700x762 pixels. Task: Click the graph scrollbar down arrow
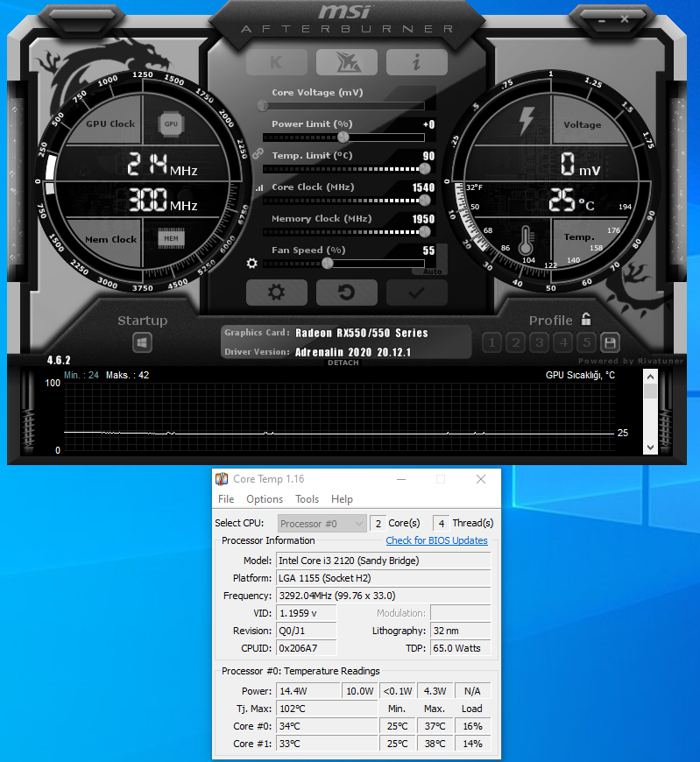pyautogui.click(x=650, y=447)
